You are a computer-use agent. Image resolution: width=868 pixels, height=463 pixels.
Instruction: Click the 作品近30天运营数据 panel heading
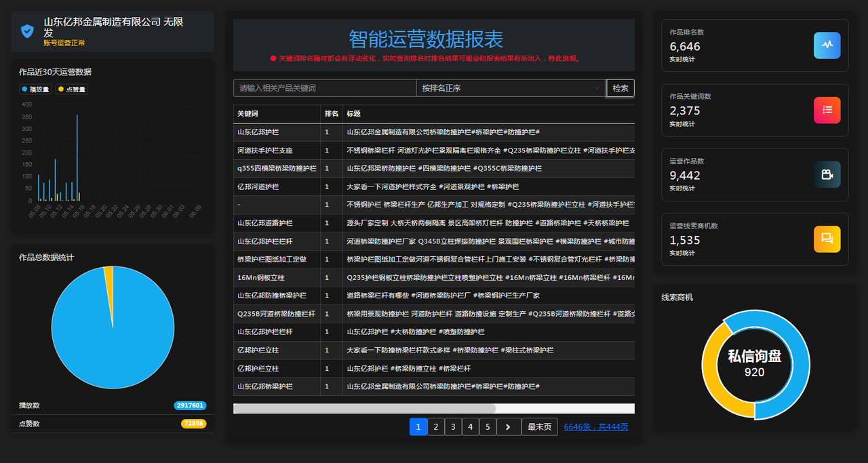[x=55, y=72]
